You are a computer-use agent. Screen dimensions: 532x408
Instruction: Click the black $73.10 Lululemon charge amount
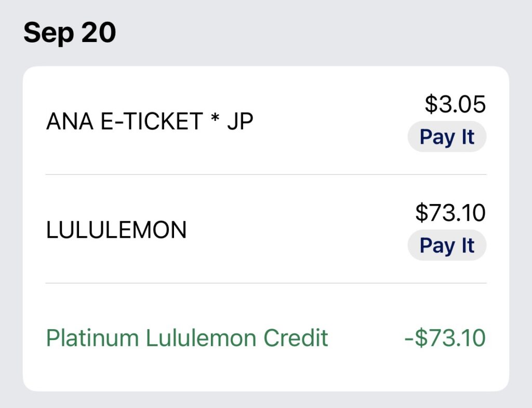(450, 212)
